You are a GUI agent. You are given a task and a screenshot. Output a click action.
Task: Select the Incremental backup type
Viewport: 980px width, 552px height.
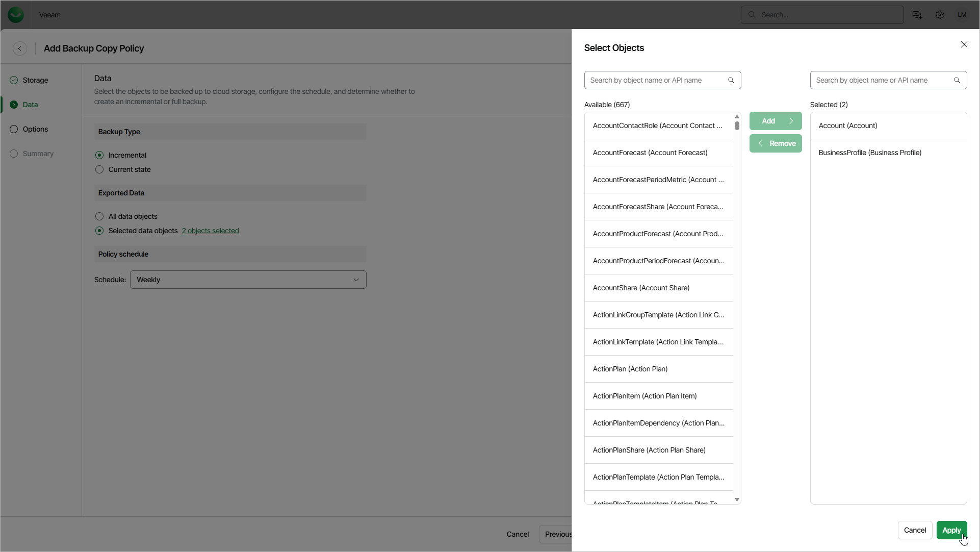point(99,155)
